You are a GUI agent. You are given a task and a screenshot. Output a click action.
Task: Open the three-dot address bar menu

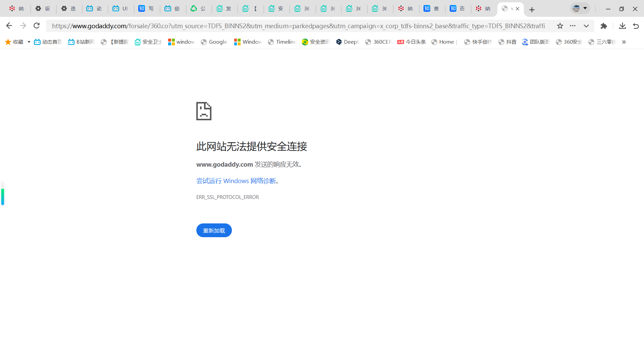(x=573, y=26)
